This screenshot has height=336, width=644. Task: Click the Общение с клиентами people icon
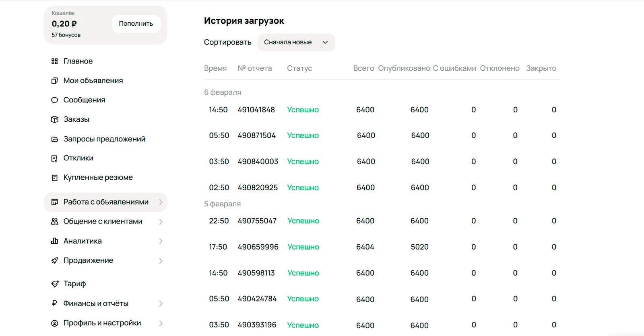click(x=55, y=221)
